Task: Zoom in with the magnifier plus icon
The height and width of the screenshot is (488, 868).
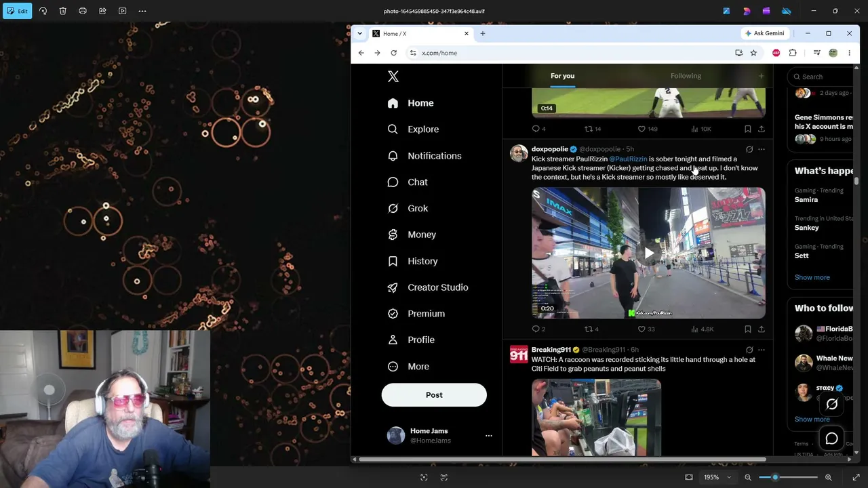Action: [828, 477]
